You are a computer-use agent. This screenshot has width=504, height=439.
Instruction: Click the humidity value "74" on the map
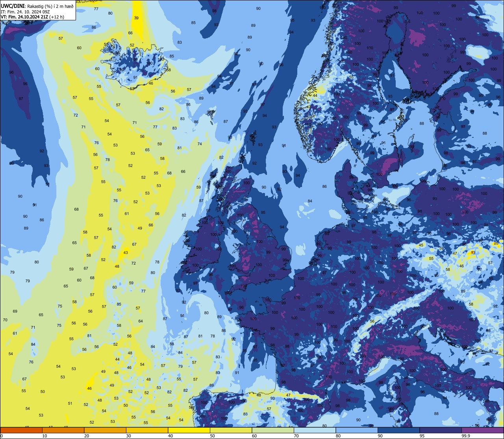point(200,144)
